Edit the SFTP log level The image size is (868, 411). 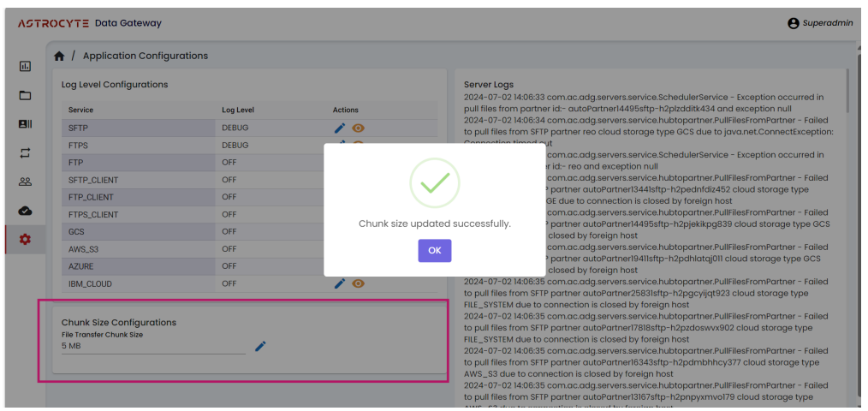tap(340, 128)
